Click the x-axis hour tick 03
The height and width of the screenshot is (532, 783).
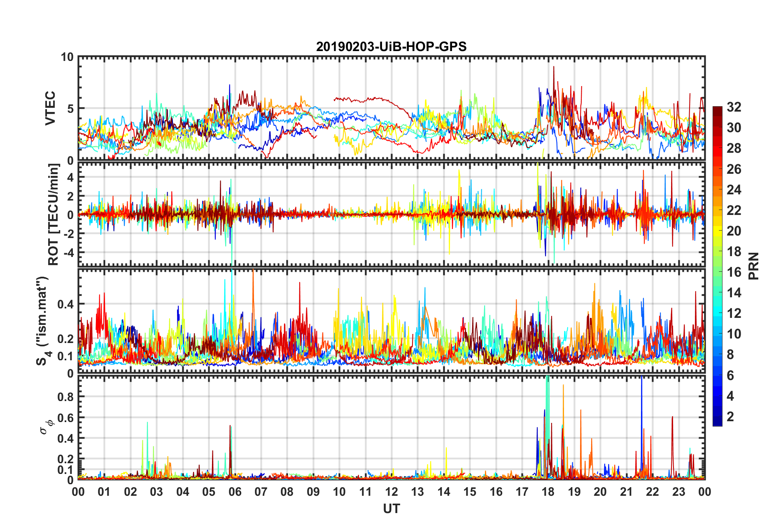pyautogui.click(x=156, y=492)
